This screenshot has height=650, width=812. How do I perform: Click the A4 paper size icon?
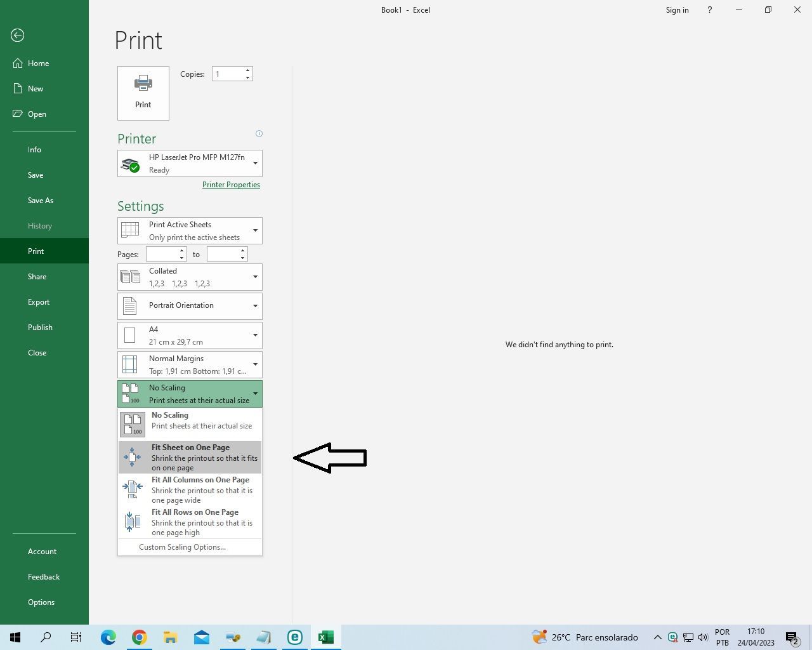131,335
